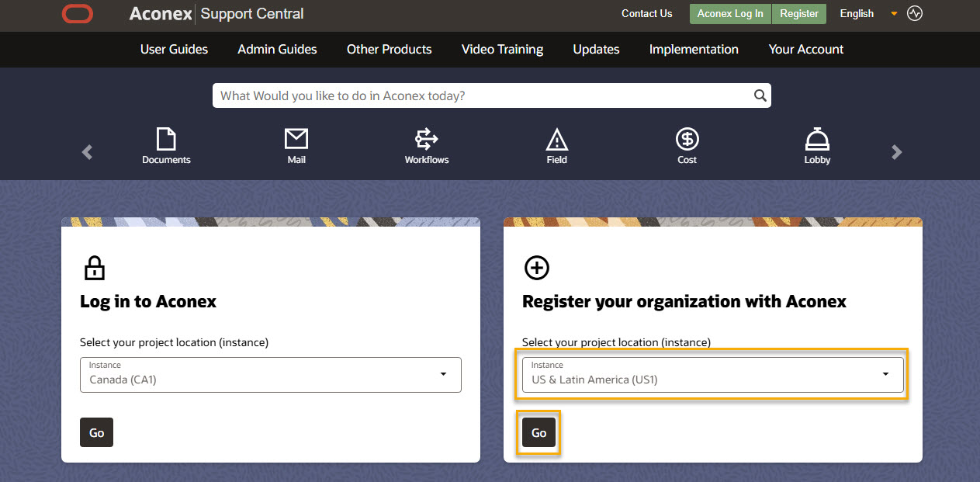Viewport: 980px width, 482px height.
Task: Click the Contact Us link
Action: 647,13
